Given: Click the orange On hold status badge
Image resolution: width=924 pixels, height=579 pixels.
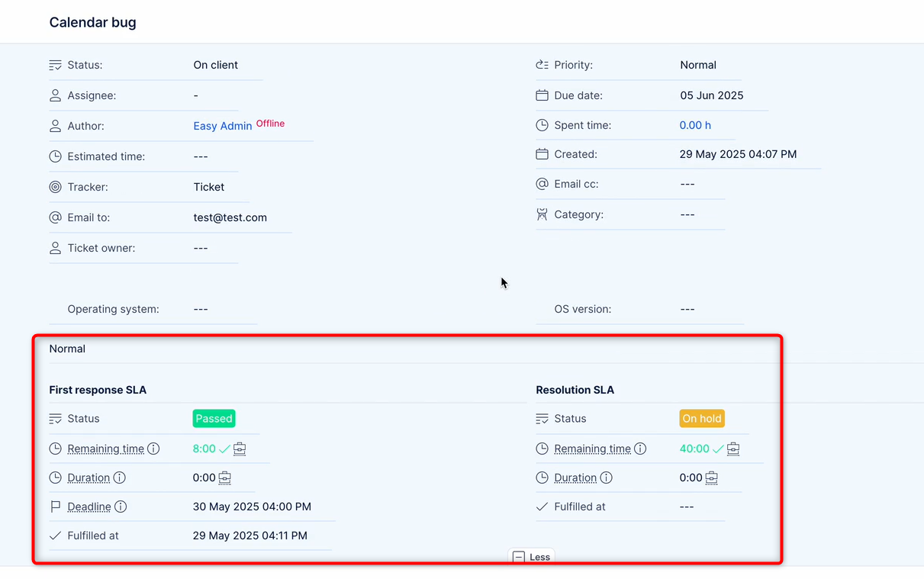Looking at the screenshot, I should point(702,419).
